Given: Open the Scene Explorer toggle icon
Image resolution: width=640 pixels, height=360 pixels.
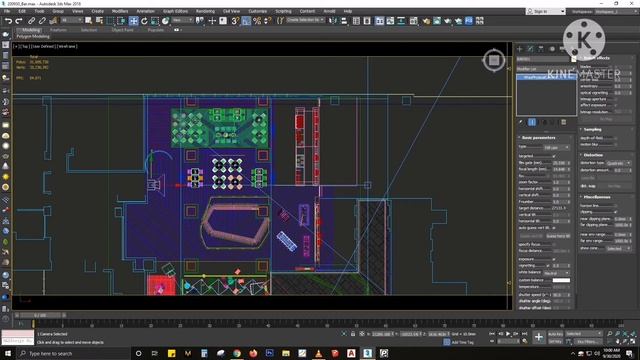Looking at the screenshot, I should click(x=356, y=20).
